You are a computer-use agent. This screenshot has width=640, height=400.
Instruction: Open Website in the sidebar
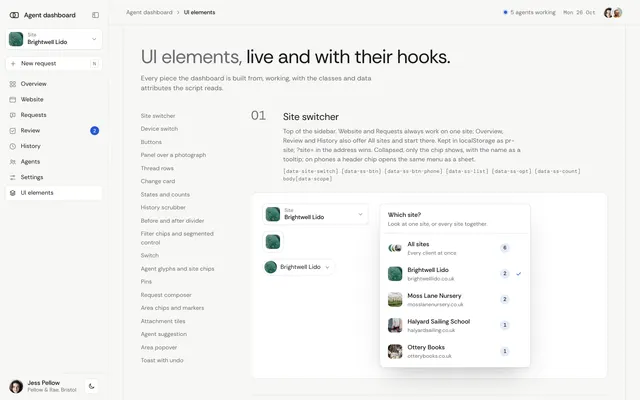(54, 99)
